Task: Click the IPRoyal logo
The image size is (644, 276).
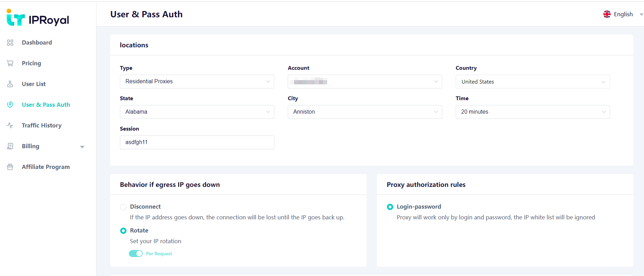Action: pos(38,19)
